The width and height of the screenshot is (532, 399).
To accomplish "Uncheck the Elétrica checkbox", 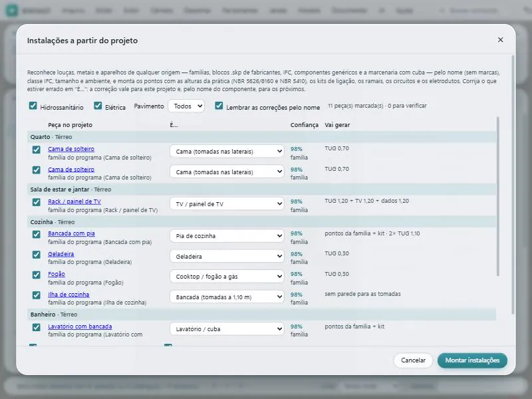I will pyautogui.click(x=98, y=106).
